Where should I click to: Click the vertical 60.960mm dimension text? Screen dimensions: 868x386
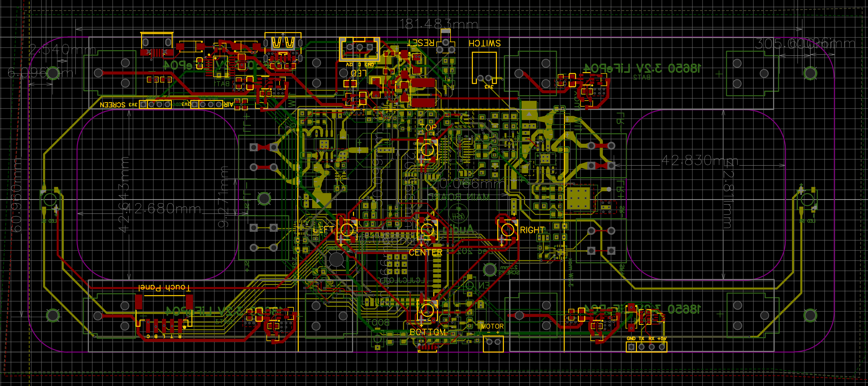17,195
